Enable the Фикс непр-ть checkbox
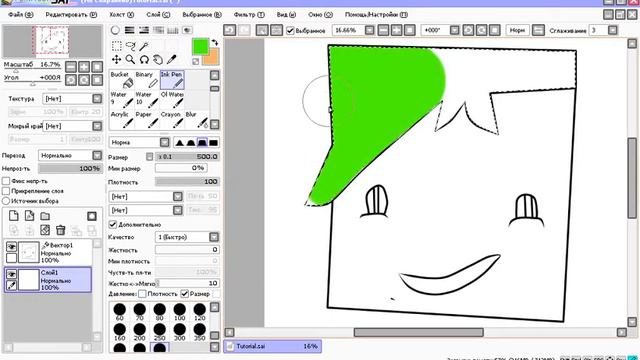The height and width of the screenshot is (360, 640). tap(6, 181)
